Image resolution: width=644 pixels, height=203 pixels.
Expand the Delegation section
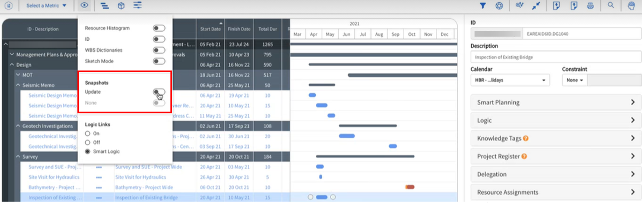click(555, 174)
